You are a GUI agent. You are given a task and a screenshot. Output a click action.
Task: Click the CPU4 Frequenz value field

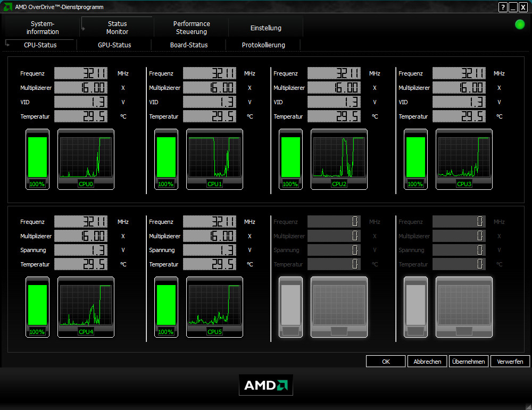coord(81,221)
